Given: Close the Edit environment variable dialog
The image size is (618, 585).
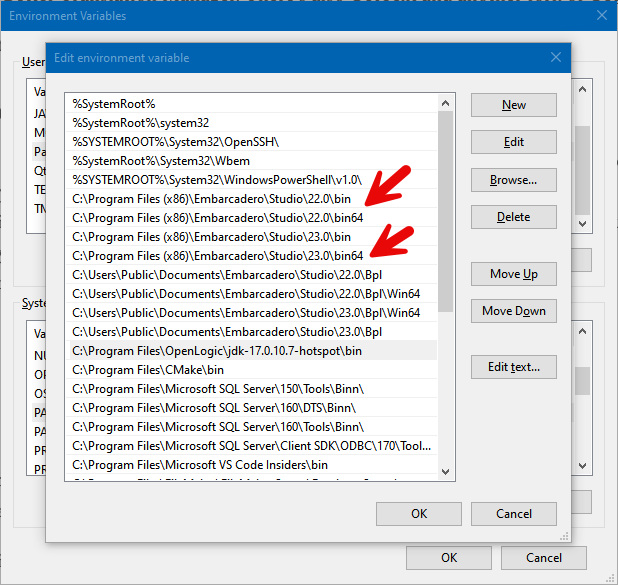Looking at the screenshot, I should click(x=556, y=58).
